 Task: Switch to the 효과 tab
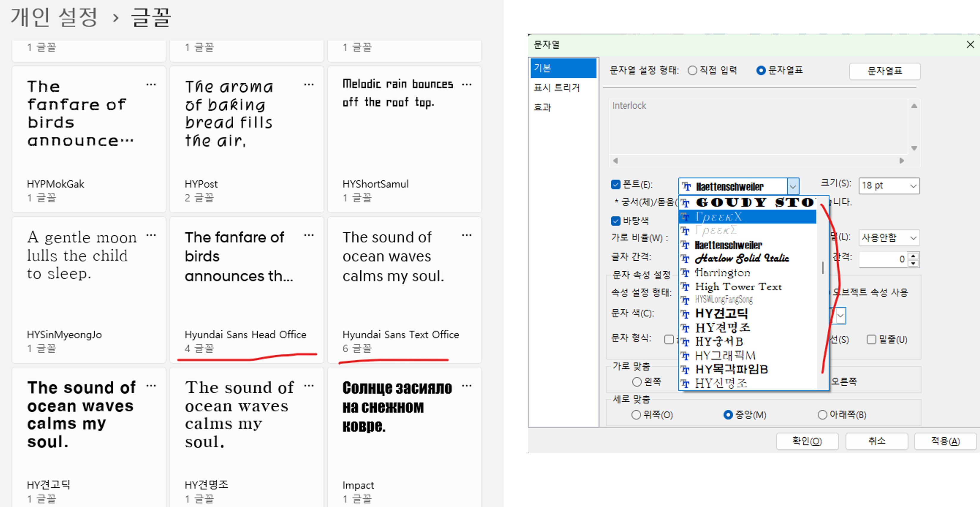pyautogui.click(x=542, y=107)
